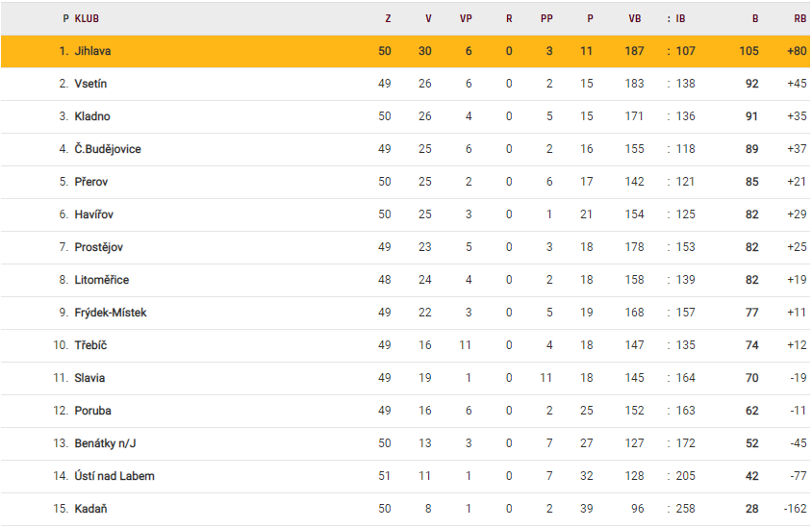Image resolution: width=812 pixels, height=528 pixels.
Task: Click the VP column header
Action: (467, 18)
